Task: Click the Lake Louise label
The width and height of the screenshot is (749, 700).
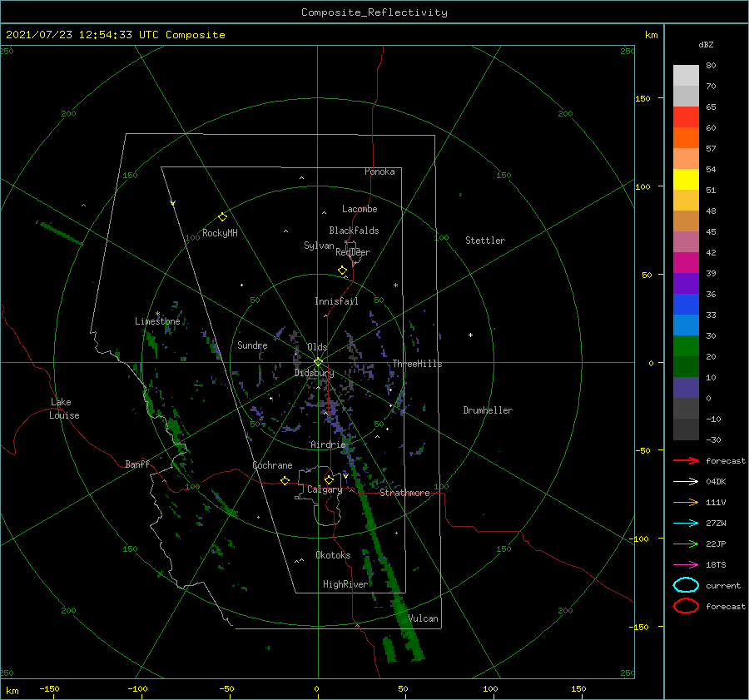Action: tap(64, 409)
